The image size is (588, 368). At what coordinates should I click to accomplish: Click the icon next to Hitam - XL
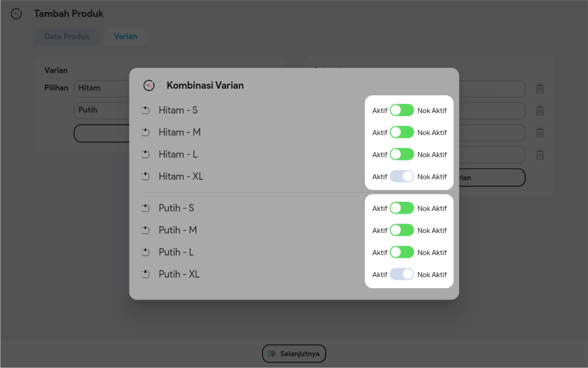tap(145, 176)
